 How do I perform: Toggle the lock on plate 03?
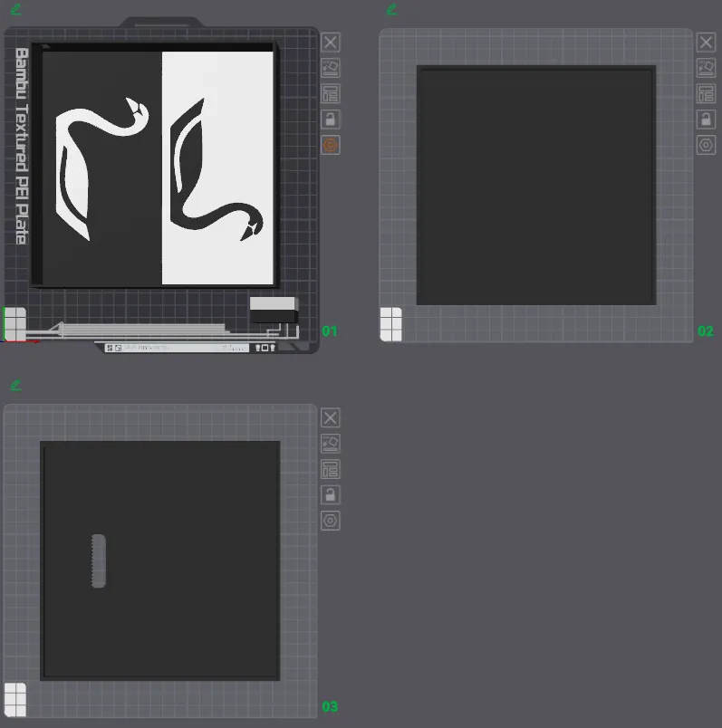coord(331,494)
